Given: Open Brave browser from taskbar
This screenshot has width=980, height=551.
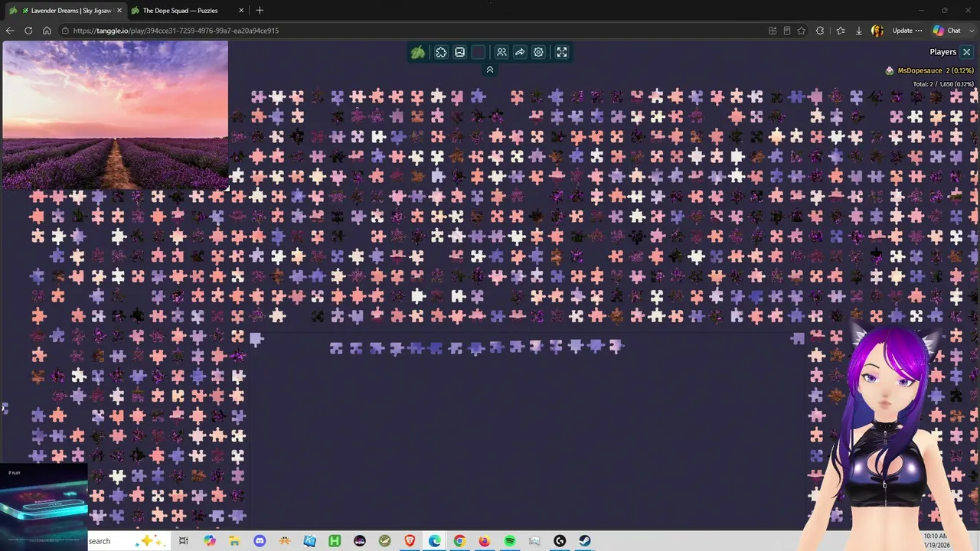Looking at the screenshot, I should pyautogui.click(x=410, y=541).
